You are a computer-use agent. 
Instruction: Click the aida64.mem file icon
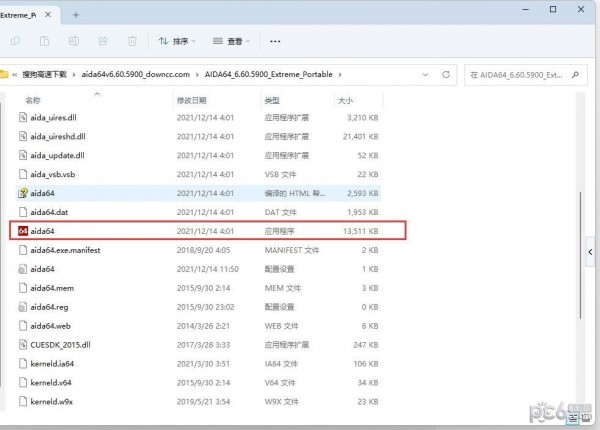23,287
